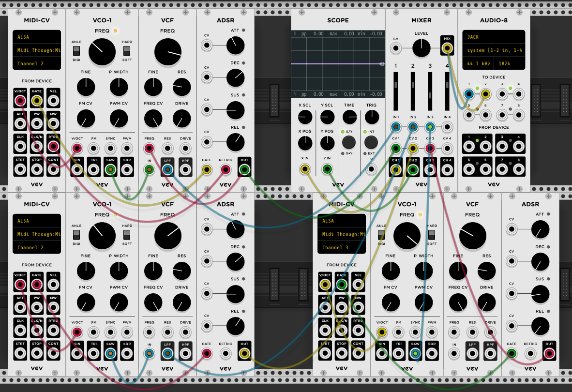Viewport: 572px width, 392px height.
Task: Click the GATE port on the Channel 3 MIDI-CV
Action: [x=342, y=285]
